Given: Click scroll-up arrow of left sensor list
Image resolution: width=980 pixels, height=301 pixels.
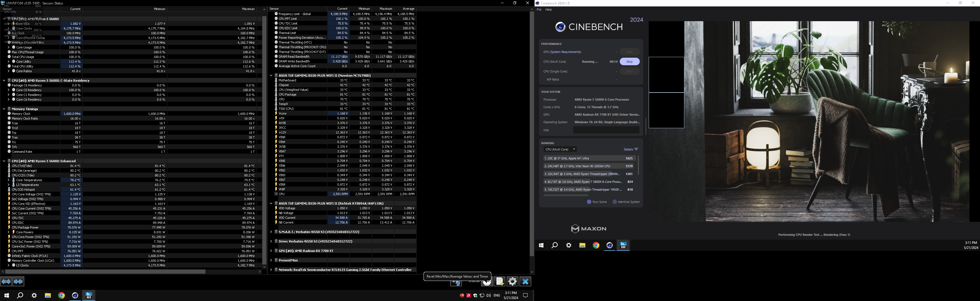Looking at the screenshot, I should (264, 9).
